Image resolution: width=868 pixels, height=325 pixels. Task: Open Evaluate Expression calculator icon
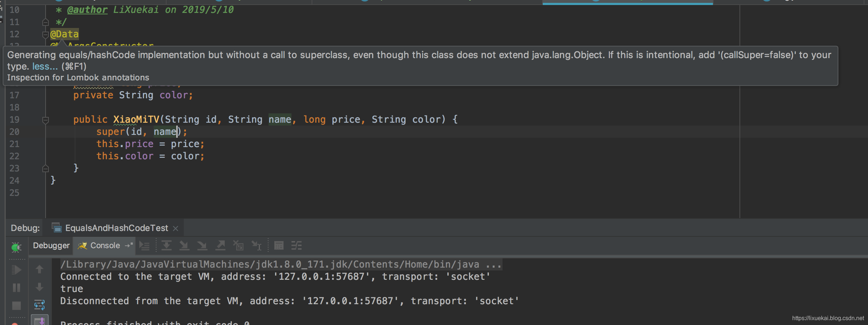pos(279,246)
